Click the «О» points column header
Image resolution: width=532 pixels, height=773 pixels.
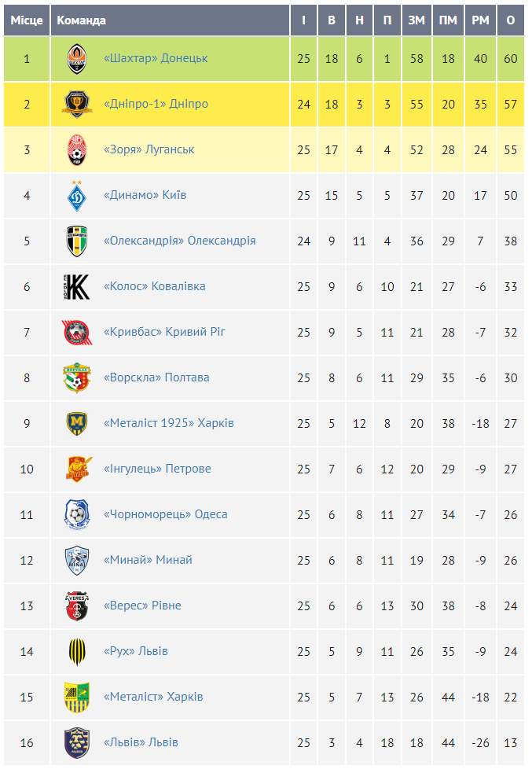coord(511,20)
